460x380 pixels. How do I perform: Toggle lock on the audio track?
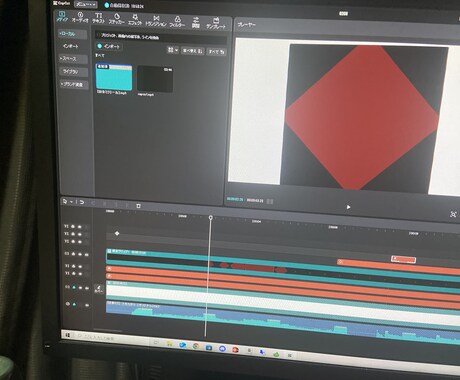(74, 304)
